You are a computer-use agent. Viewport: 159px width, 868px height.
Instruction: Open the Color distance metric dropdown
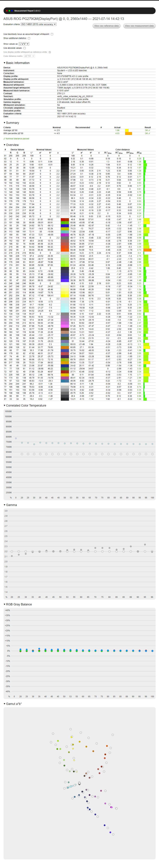[x=29, y=56]
